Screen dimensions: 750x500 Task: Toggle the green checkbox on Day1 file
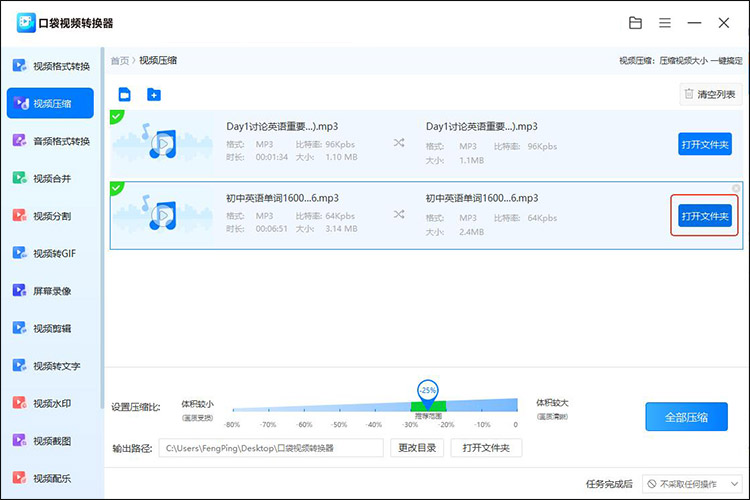click(x=117, y=117)
